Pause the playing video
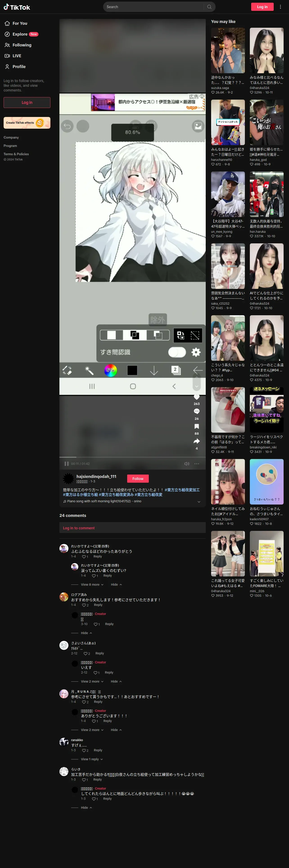289x868 pixels. 67,464
